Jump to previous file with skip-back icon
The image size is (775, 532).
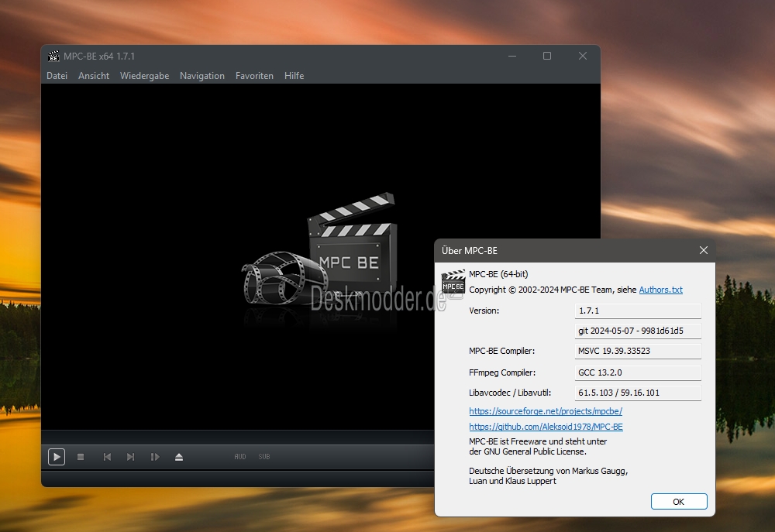tap(107, 457)
